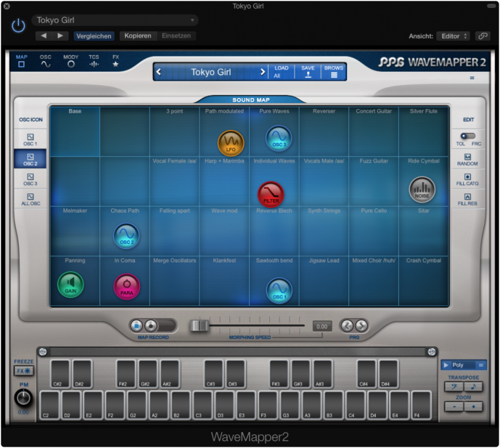
Task: Choose the OSC 1 icon in the OSC ICON sidebar
Action: (30, 139)
